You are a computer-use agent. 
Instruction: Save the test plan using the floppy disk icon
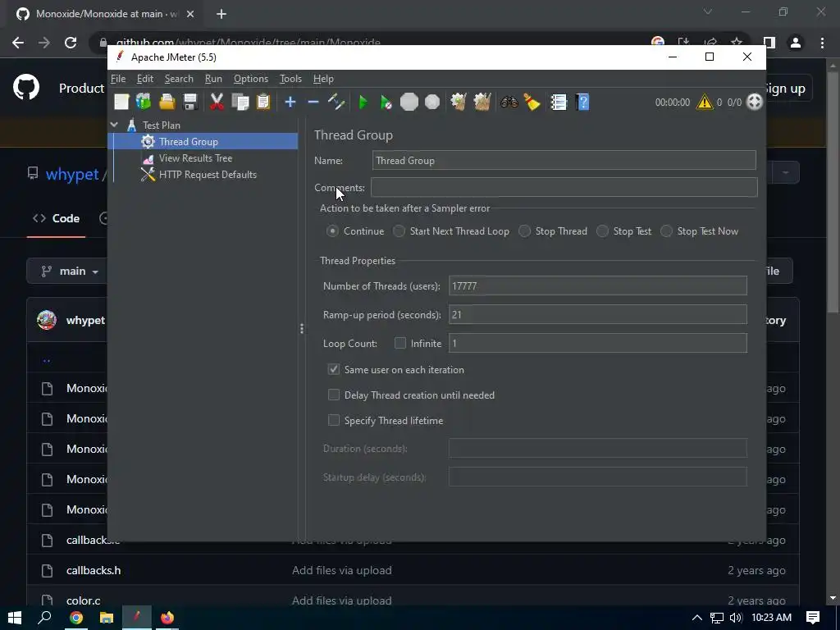pos(190,102)
